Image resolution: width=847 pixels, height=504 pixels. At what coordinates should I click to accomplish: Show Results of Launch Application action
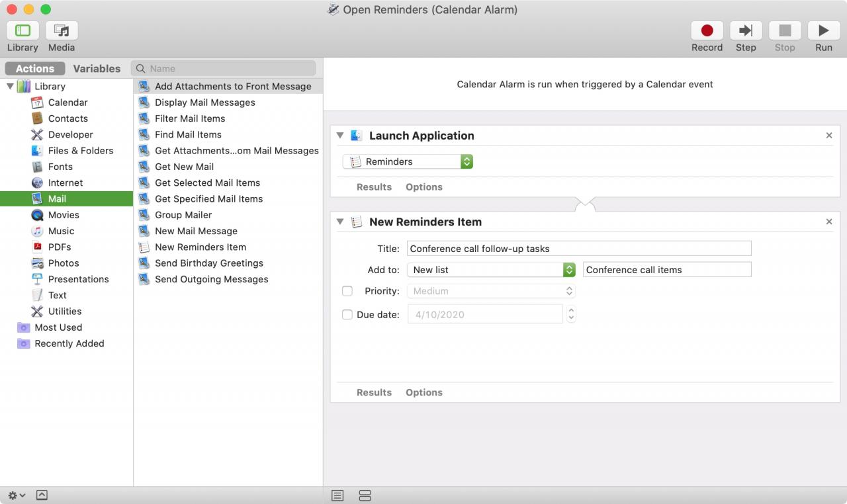click(x=374, y=187)
